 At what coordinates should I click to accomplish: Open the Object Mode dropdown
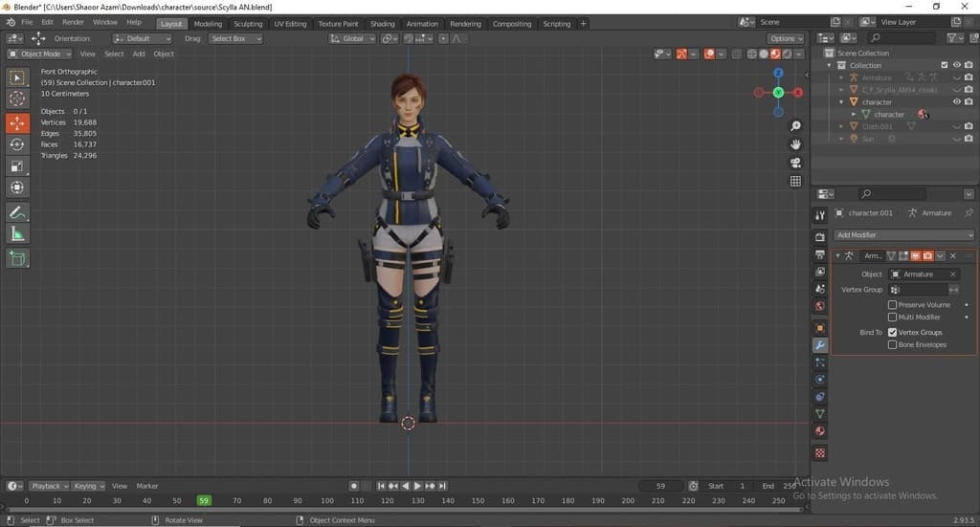[39, 54]
